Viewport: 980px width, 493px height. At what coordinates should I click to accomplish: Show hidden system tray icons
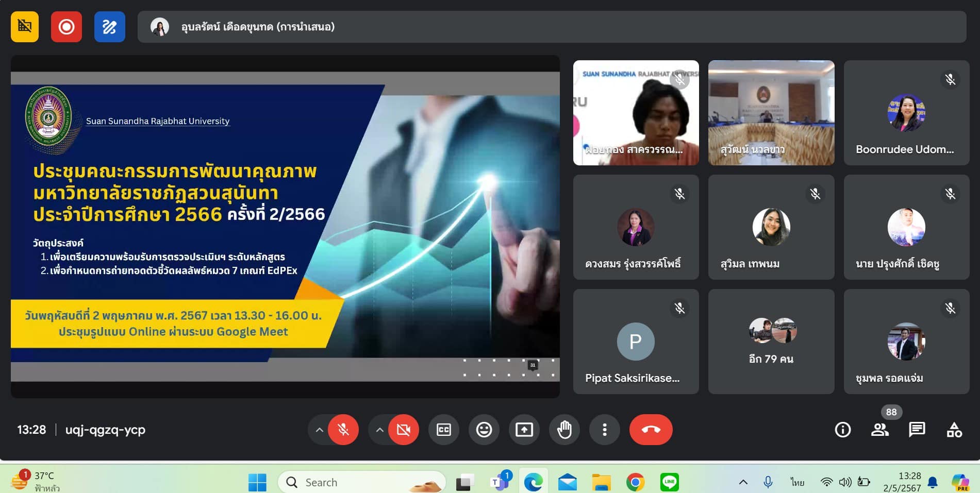tap(743, 482)
